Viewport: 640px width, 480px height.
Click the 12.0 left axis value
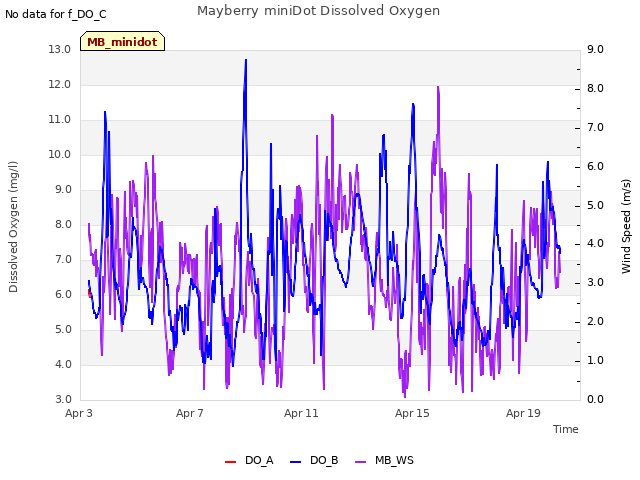[60, 84]
